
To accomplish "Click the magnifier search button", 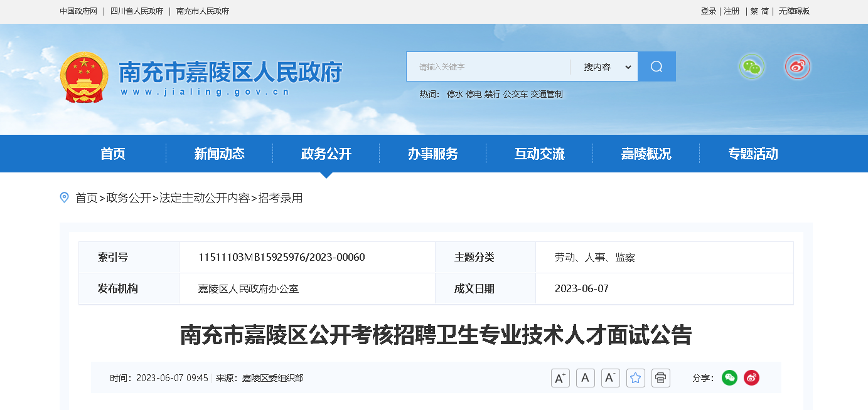I will coord(656,66).
